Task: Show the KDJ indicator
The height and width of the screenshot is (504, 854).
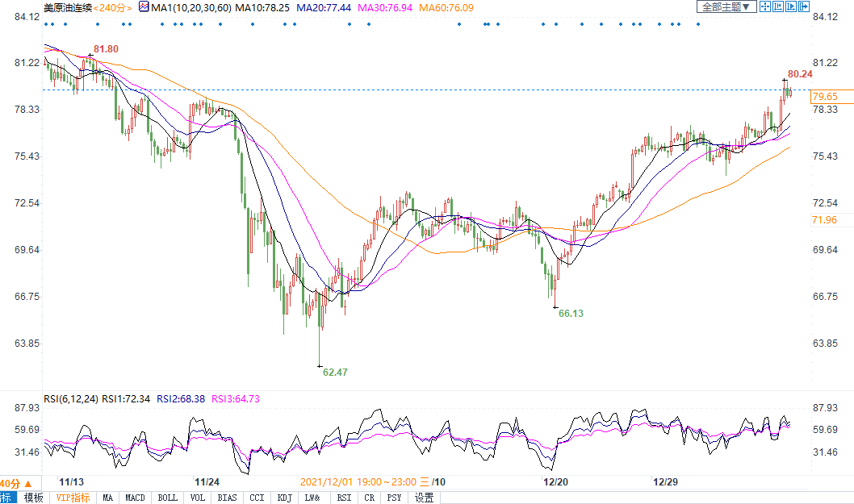Action: coord(284,498)
